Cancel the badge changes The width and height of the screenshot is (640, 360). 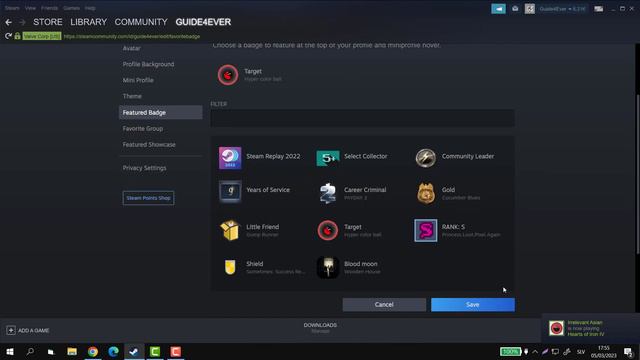click(384, 304)
